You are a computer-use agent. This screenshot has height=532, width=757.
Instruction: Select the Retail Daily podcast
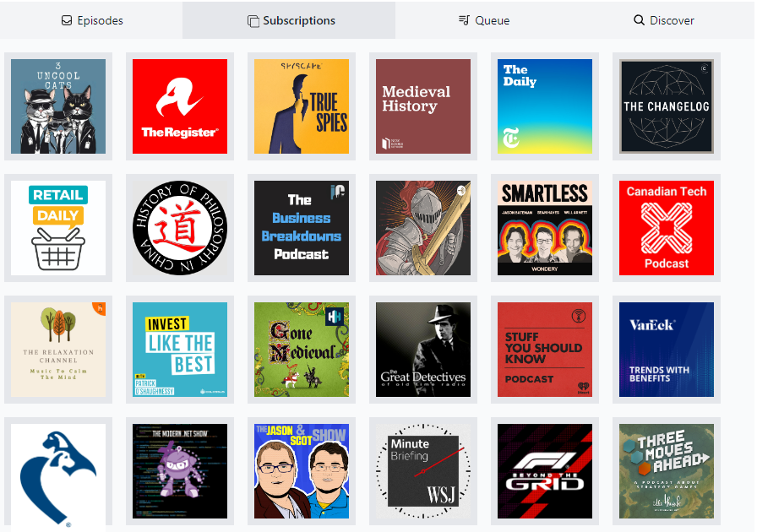58,228
